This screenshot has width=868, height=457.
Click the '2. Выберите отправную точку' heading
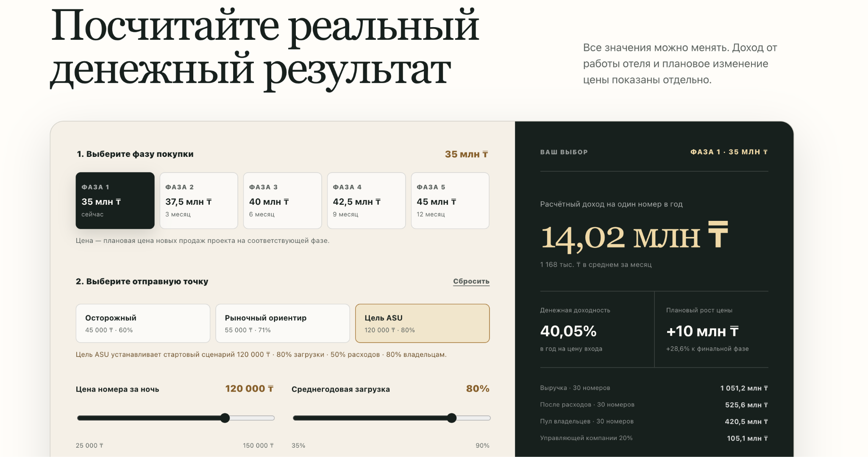click(x=142, y=281)
